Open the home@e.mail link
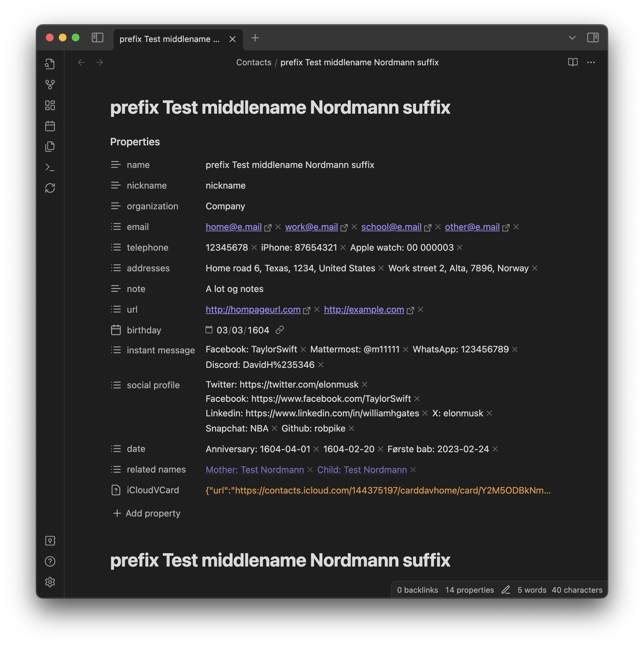The height and width of the screenshot is (646, 644). 234,227
